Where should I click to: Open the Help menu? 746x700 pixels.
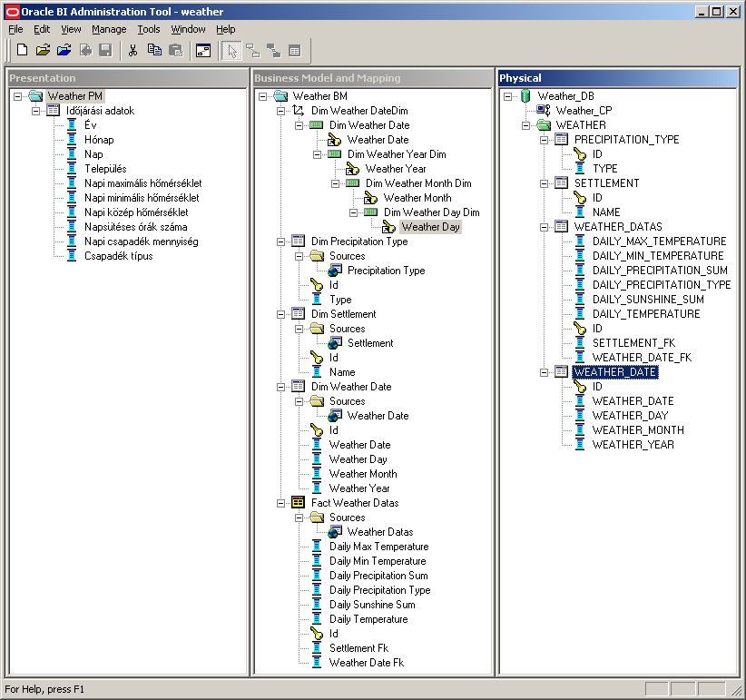(225, 29)
